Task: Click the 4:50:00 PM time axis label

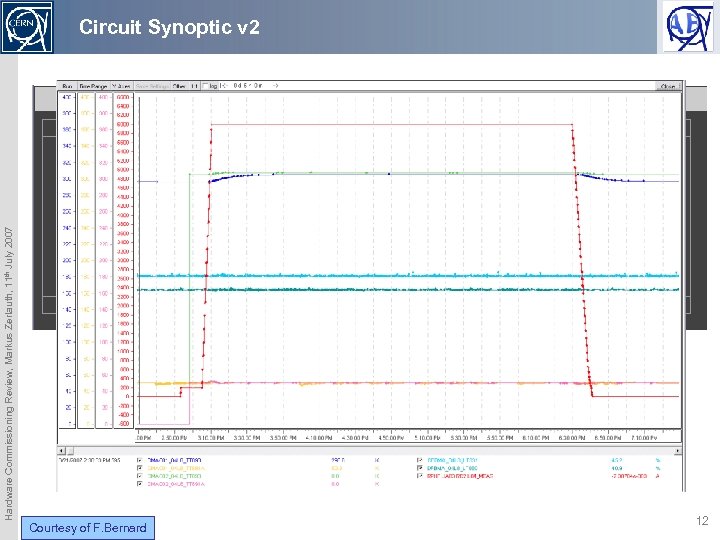Action: (391, 438)
